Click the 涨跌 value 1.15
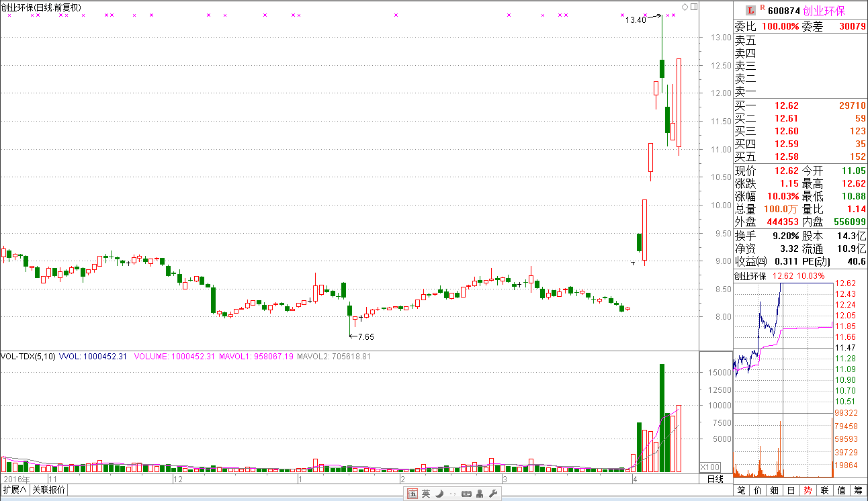The height and width of the screenshot is (501, 868). [x=789, y=184]
